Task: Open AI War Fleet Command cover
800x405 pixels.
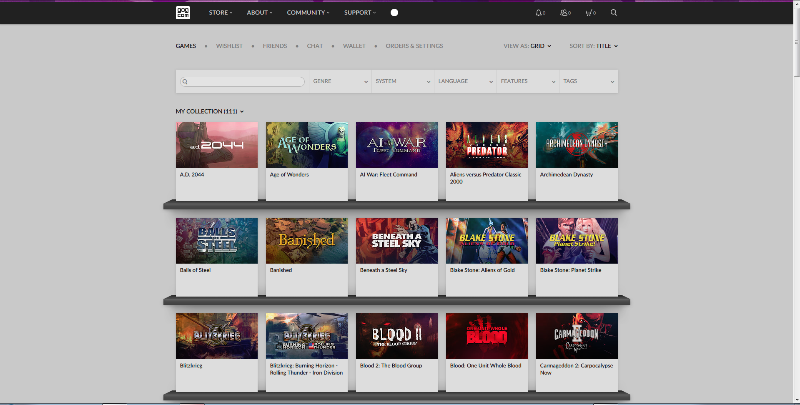Action: click(397, 145)
